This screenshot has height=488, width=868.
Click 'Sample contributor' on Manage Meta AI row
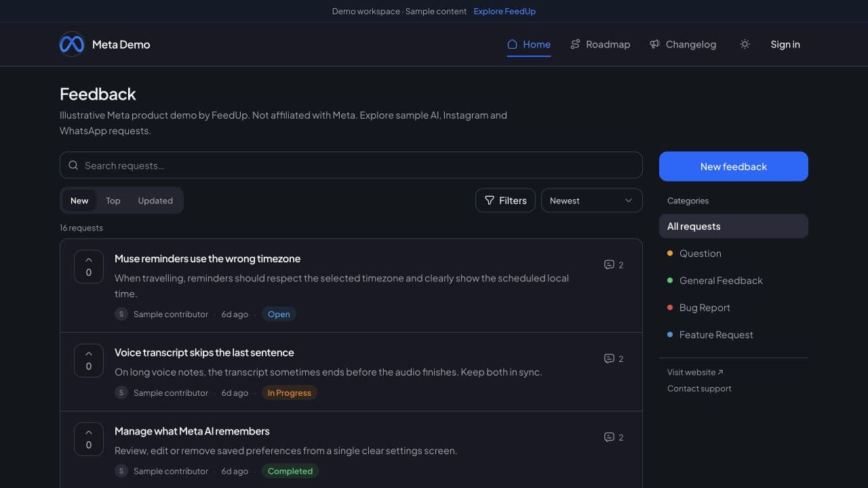pyautogui.click(x=171, y=471)
